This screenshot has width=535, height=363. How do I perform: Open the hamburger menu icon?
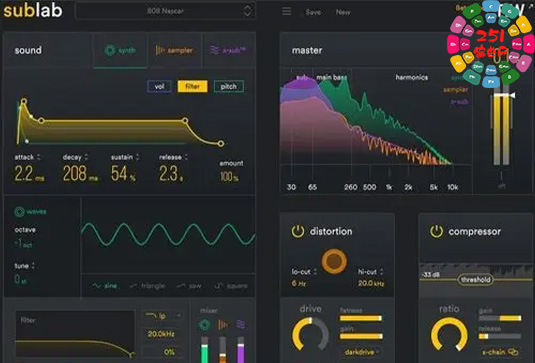(287, 12)
